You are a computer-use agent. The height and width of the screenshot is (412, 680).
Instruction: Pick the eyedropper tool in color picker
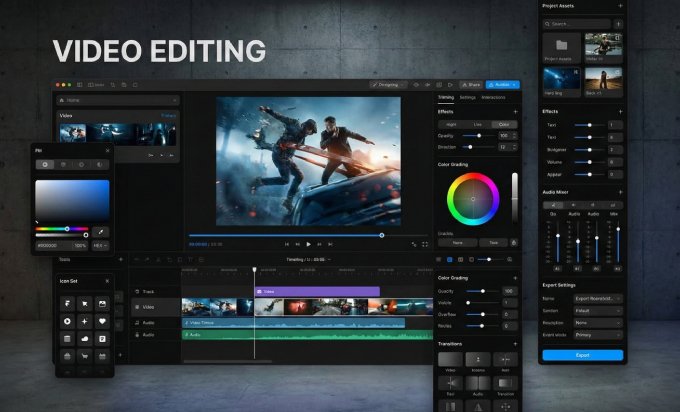100,232
